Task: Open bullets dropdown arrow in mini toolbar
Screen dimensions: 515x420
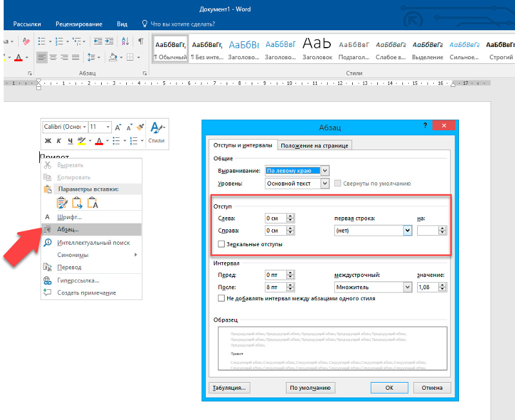Action: (x=125, y=141)
